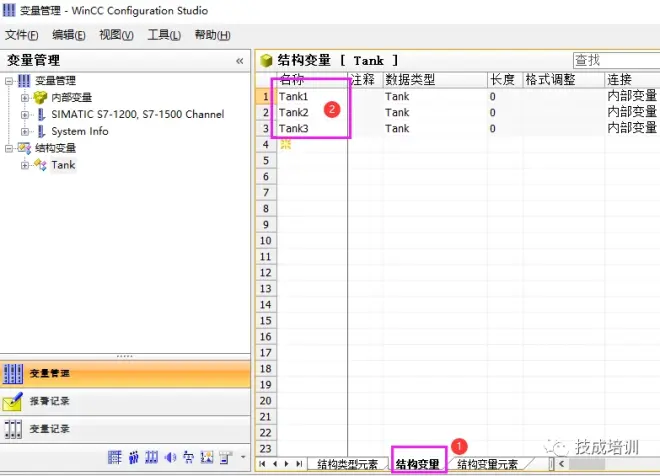660x476 pixels.
Task: Expand the 内部变量 tree node
Action: (x=25, y=98)
